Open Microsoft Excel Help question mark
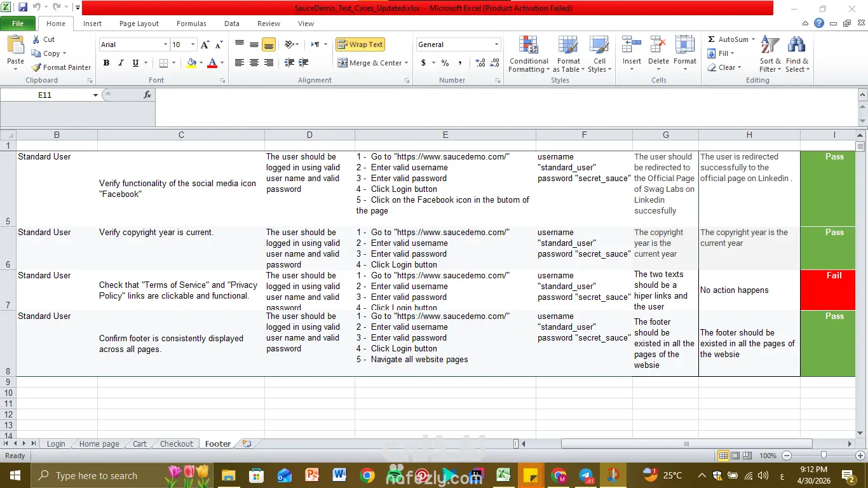 click(x=819, y=24)
